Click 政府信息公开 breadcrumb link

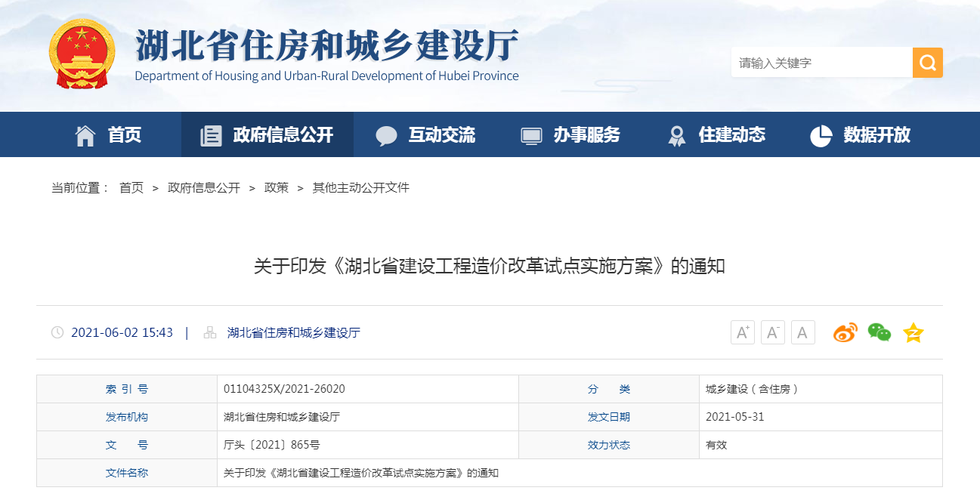[203, 188]
